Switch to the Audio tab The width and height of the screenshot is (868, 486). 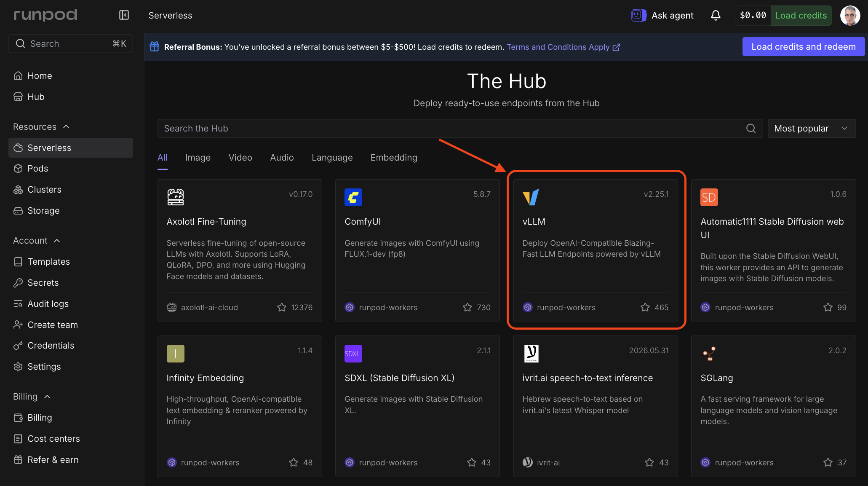pos(282,158)
